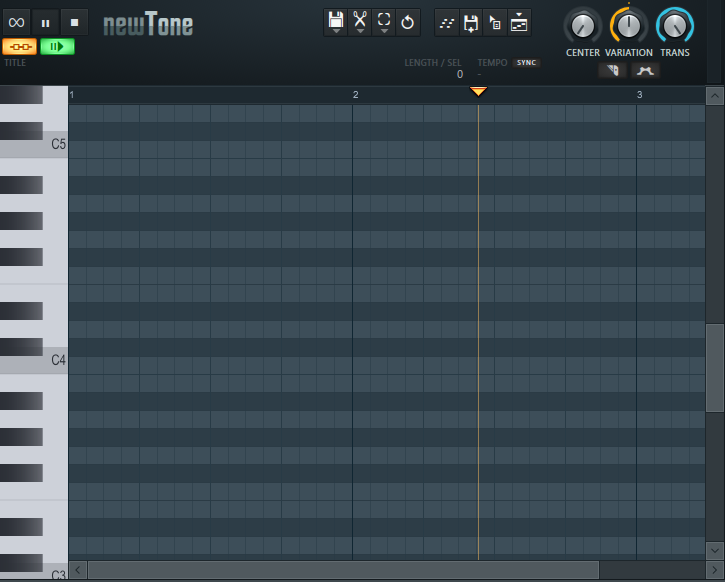The width and height of the screenshot is (725, 582).
Task: Open the selection brackets menu
Action: tap(384, 22)
